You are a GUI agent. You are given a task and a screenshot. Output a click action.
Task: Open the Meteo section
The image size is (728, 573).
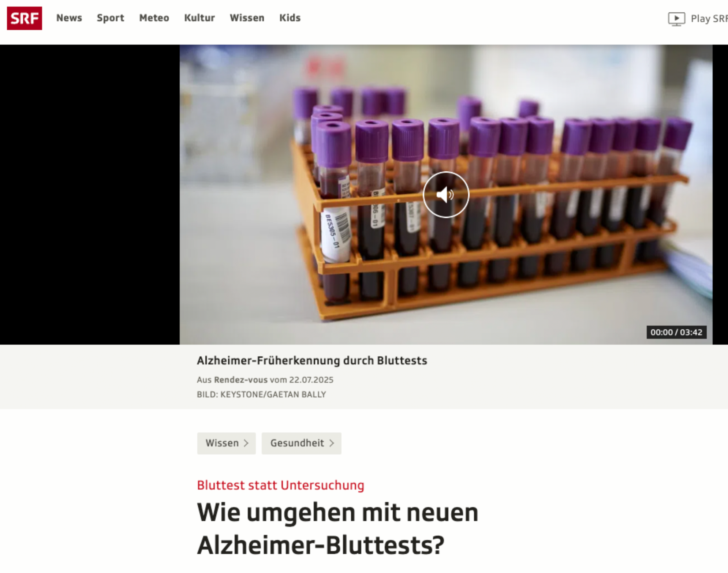[154, 18]
